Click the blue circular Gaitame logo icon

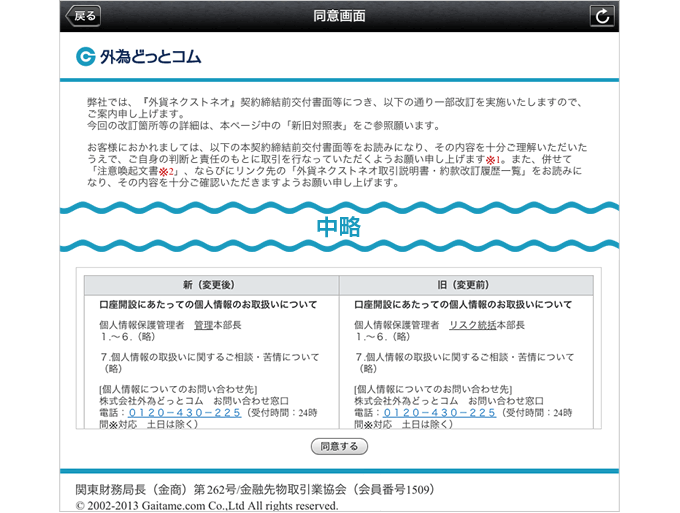pyautogui.click(x=86, y=56)
